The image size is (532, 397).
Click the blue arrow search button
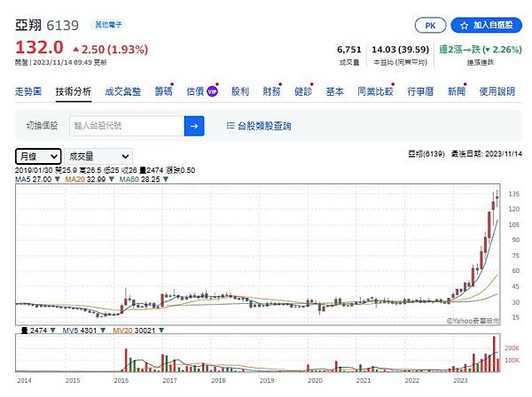[194, 126]
